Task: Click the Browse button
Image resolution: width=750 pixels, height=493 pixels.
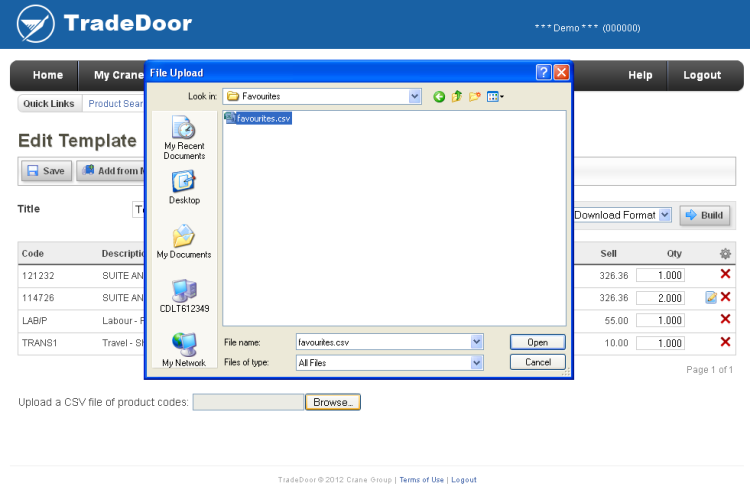Action: [x=333, y=402]
